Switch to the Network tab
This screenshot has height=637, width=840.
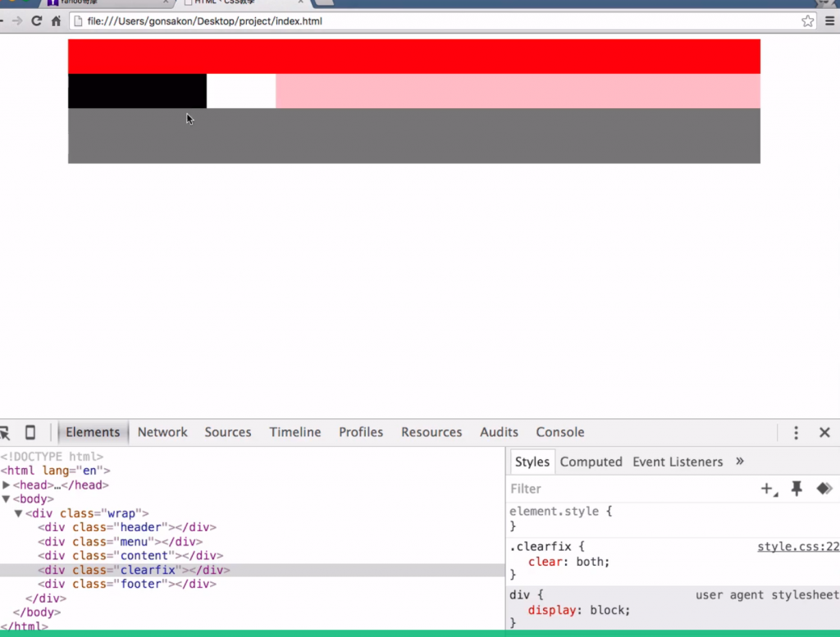[162, 432]
